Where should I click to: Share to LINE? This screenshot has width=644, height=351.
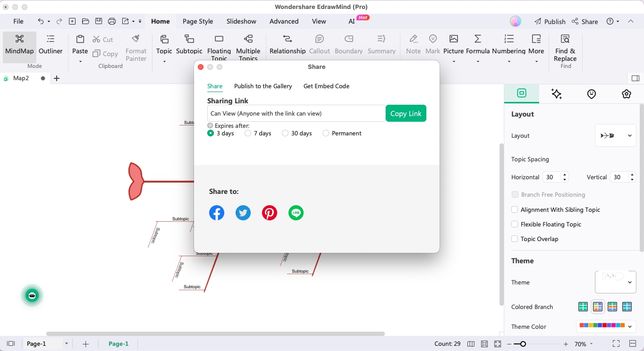296,213
